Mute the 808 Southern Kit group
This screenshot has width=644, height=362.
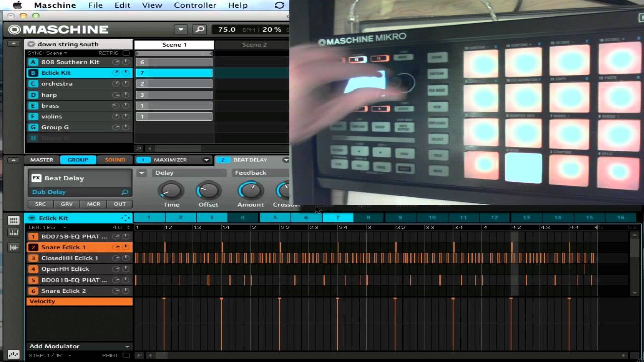coord(126,62)
